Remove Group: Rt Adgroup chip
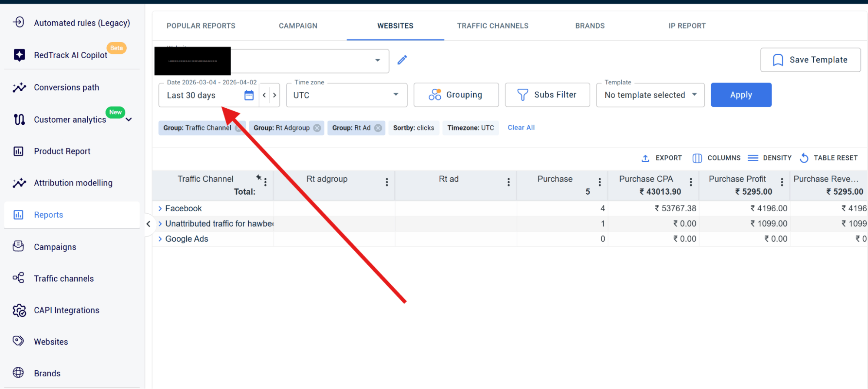This screenshot has width=868, height=389. pos(317,128)
